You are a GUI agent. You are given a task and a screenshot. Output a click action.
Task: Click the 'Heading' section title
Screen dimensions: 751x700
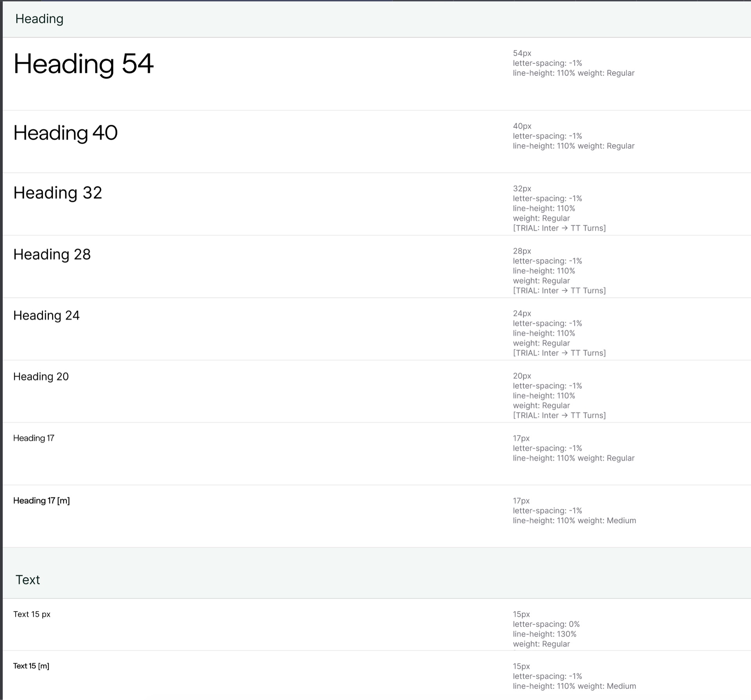click(x=39, y=19)
